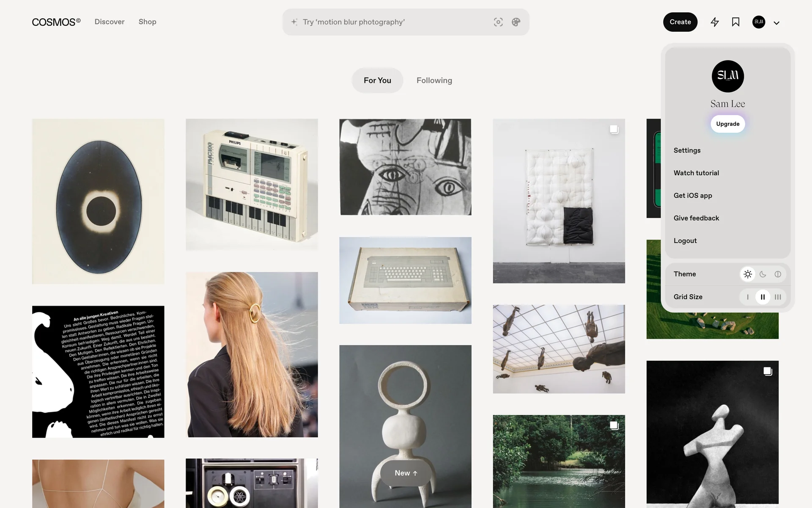This screenshot has height=508, width=812.
Task: Click the lightning bolt activity icon
Action: pos(715,22)
